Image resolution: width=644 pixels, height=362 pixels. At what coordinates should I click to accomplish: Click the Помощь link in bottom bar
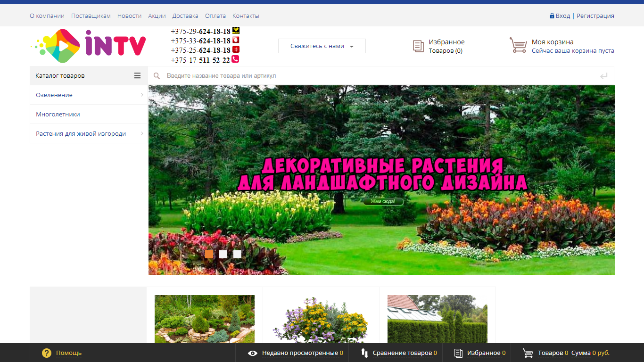click(69, 353)
